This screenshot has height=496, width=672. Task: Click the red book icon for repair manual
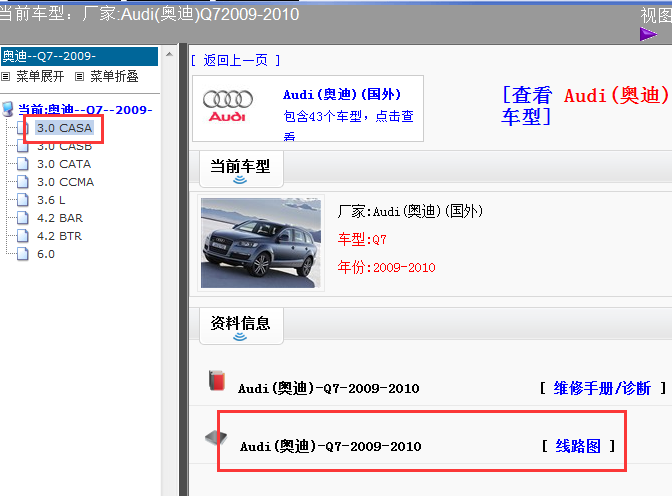point(217,380)
